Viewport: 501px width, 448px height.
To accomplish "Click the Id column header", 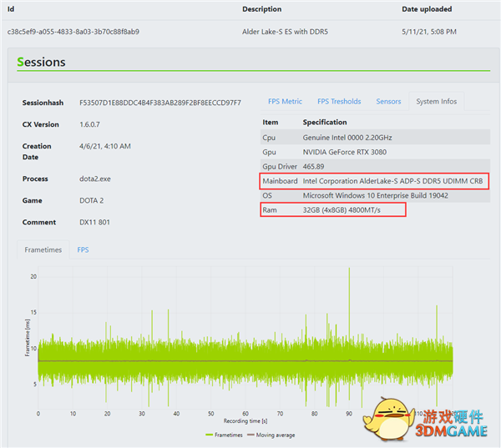I will [11, 9].
